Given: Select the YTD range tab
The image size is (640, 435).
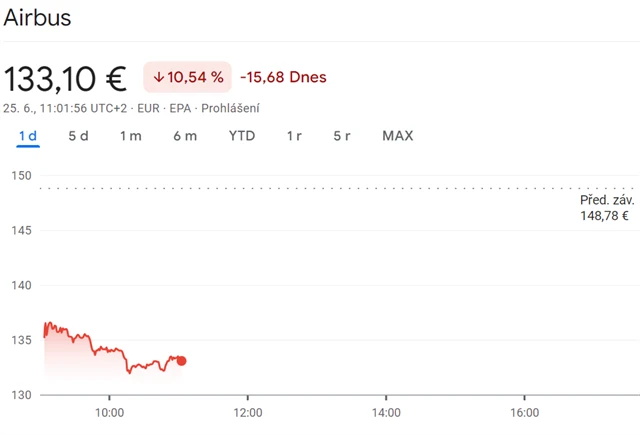Looking at the screenshot, I should [x=241, y=136].
